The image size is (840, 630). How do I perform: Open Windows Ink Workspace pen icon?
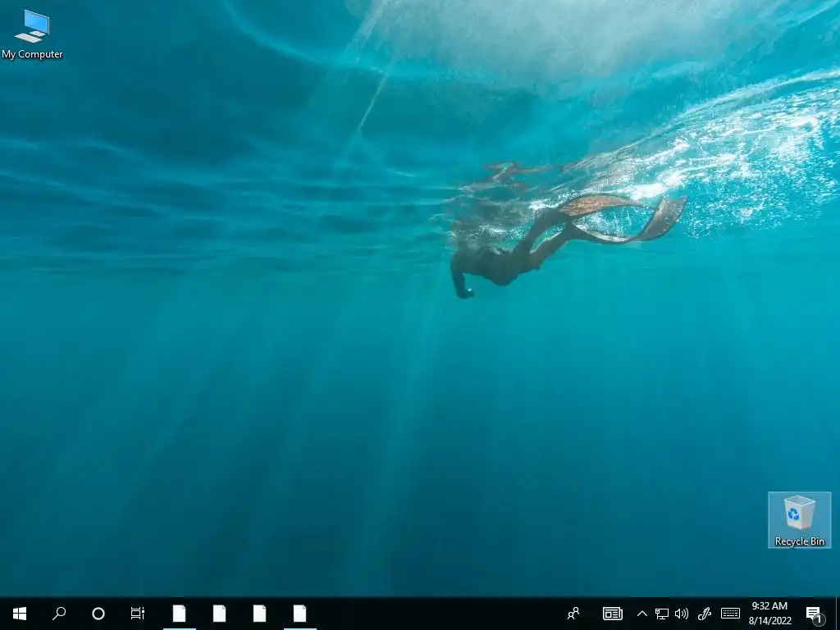pos(705,614)
